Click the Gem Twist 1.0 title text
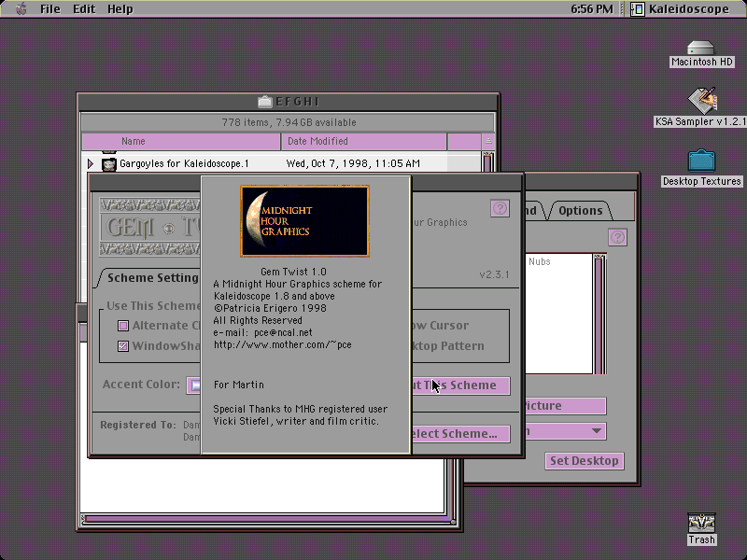Viewport: 747px width, 560px height. [293, 272]
